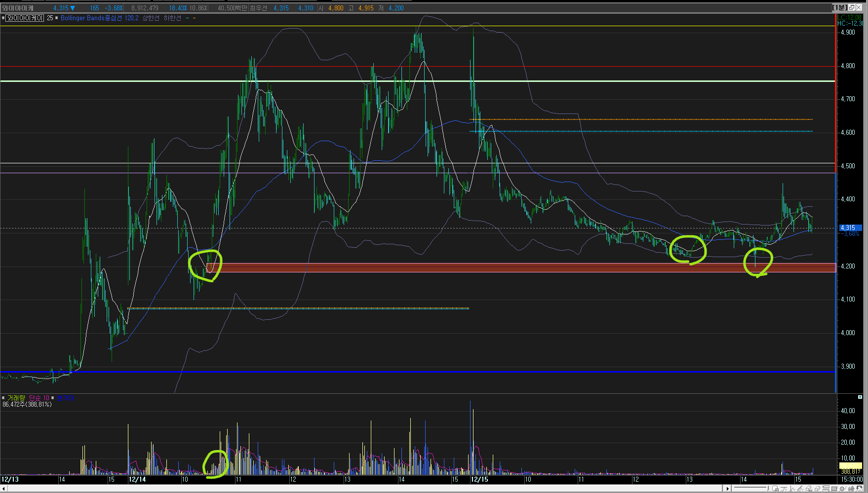Click the eraser with bars icon
This screenshot has height=493, width=868.
[x=809, y=489]
